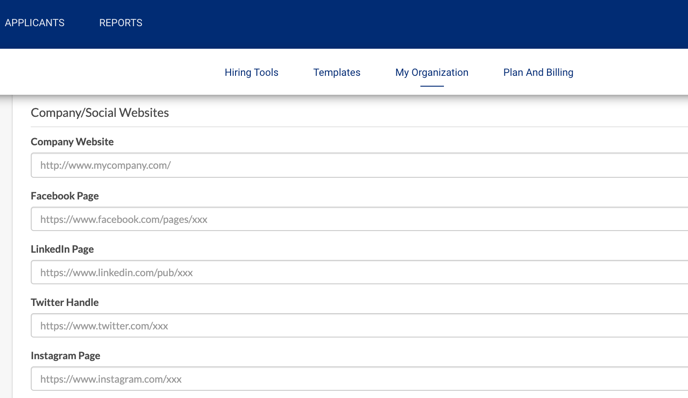The width and height of the screenshot is (688, 398).
Task: Click the Twitter Handle field label
Action: coord(64,302)
